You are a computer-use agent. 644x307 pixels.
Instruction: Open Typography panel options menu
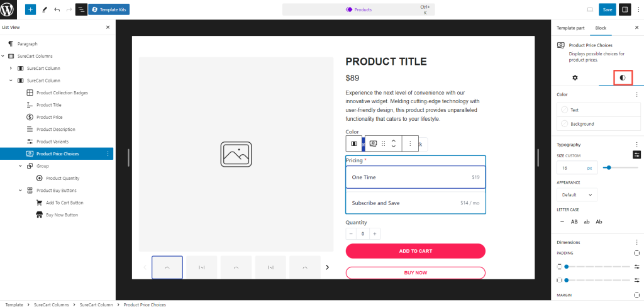click(636, 145)
